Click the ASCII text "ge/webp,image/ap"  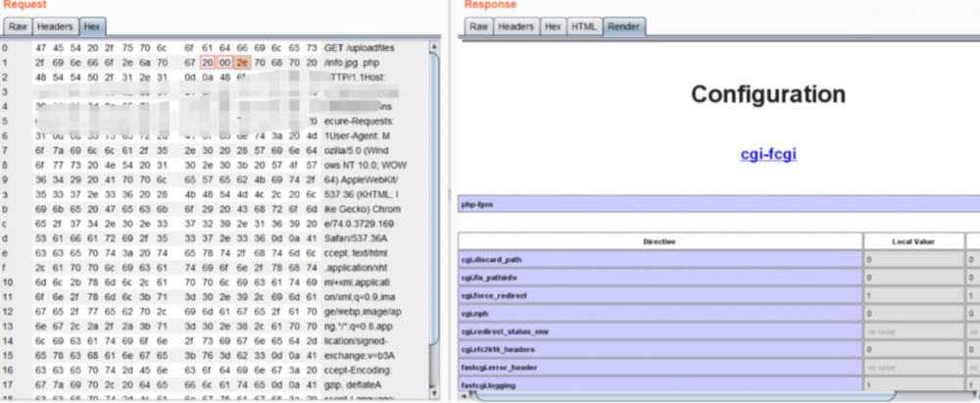tap(363, 312)
